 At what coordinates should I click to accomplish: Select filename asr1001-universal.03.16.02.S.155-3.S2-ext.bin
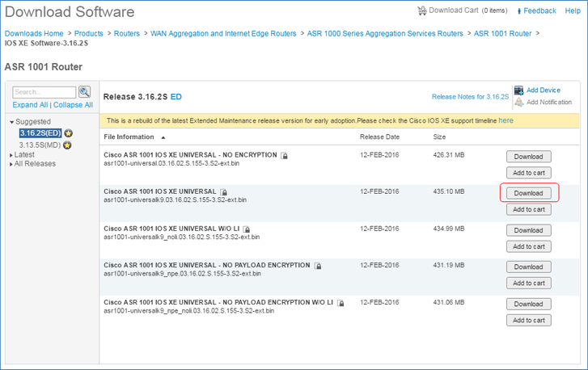click(171, 163)
